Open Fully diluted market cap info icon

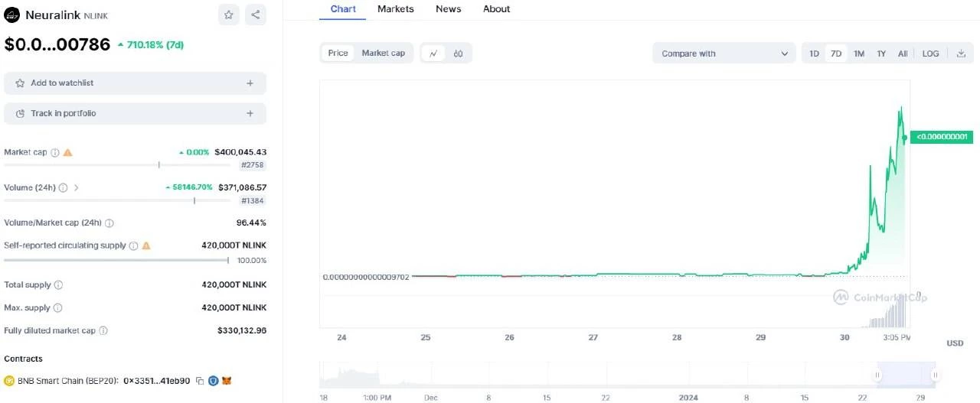pyautogui.click(x=103, y=330)
